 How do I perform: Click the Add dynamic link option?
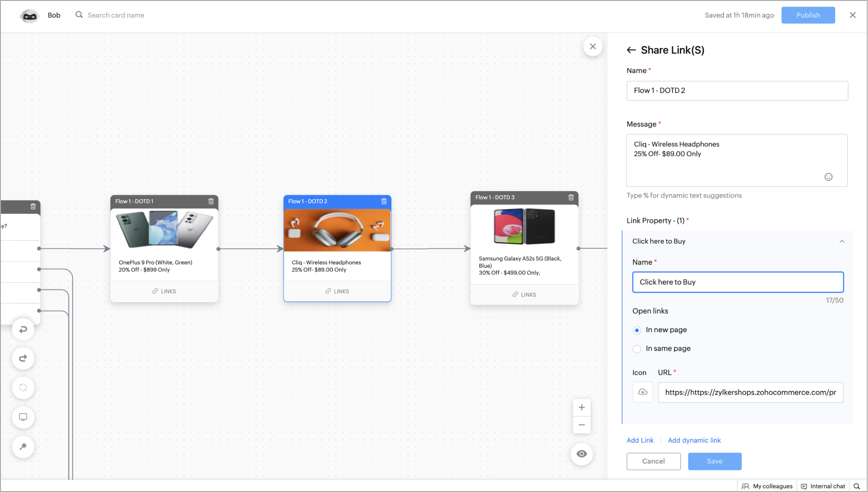pyautogui.click(x=694, y=440)
